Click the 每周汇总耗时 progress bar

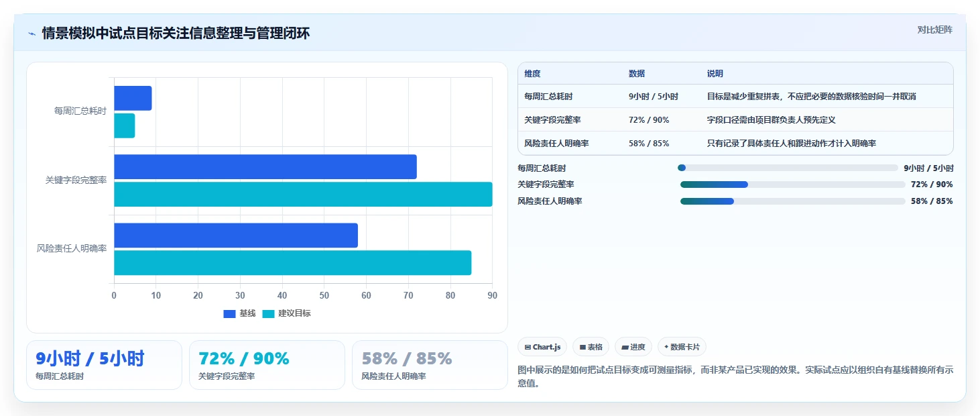coord(788,168)
